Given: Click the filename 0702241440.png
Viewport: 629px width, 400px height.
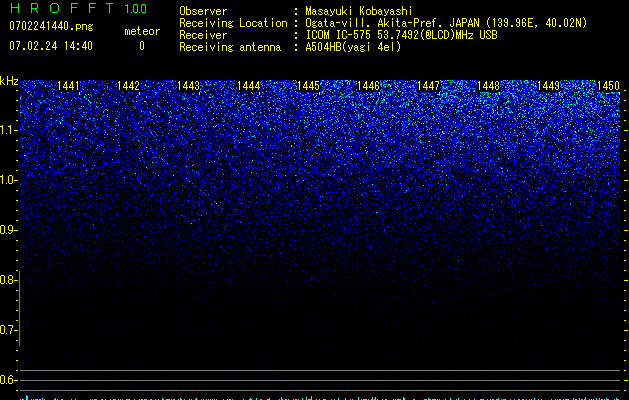Looking at the screenshot, I should [x=51, y=27].
